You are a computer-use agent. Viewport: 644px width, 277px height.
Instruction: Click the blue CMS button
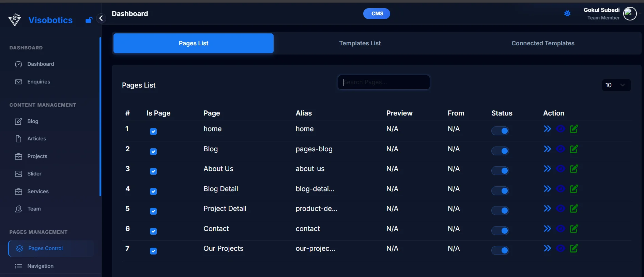tap(377, 14)
